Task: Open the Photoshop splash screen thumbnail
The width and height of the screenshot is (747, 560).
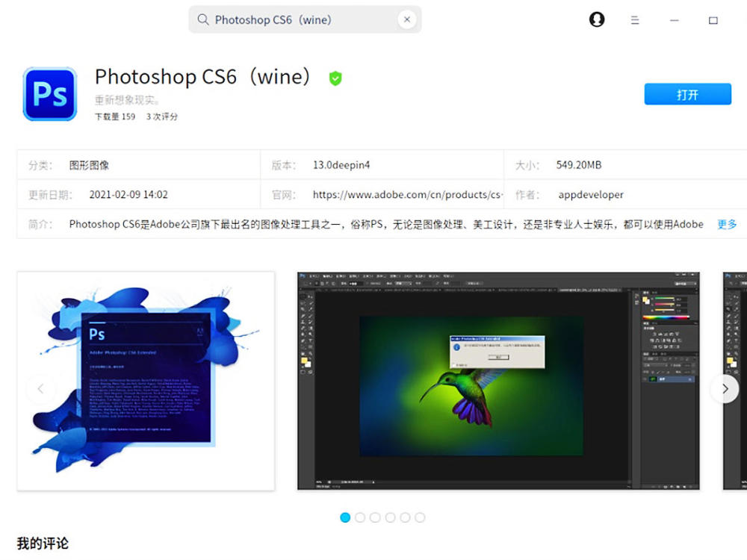Action: 146,381
